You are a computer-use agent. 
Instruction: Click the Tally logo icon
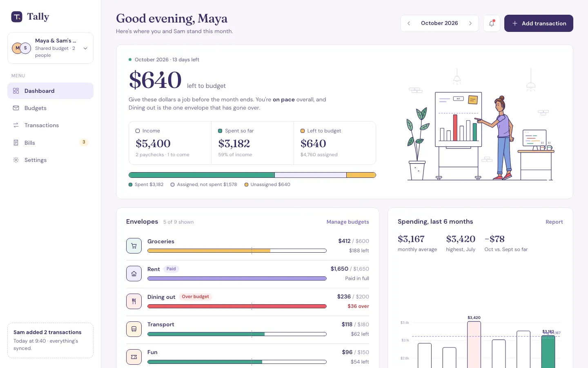17,17
